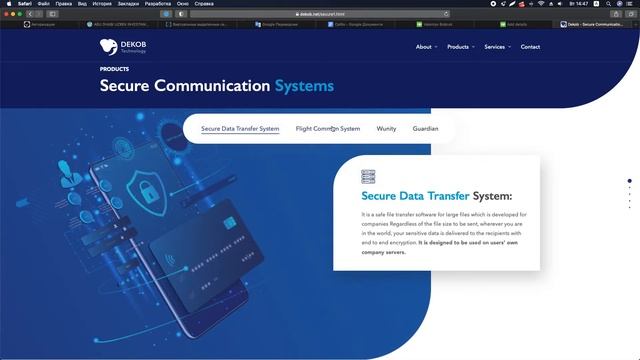Screen dimensions: 640x360
Task: Switch to the Flight Common System tab
Action: [328, 129]
